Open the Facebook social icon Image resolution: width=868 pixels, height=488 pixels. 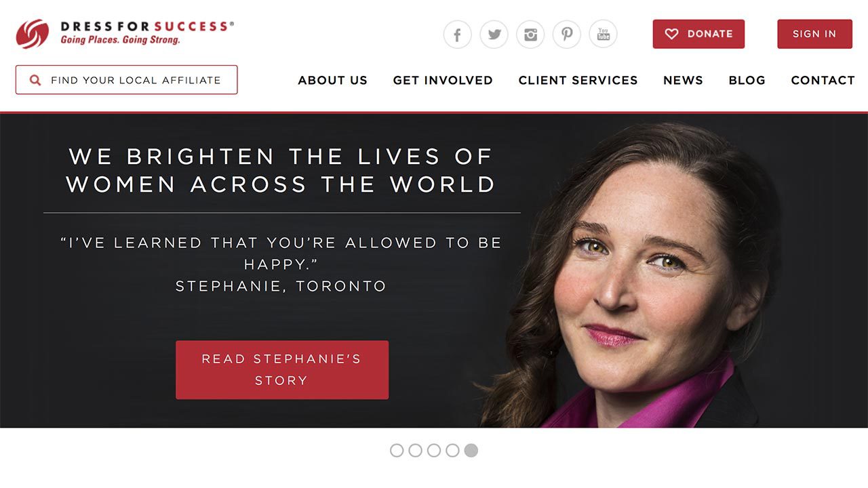pyautogui.click(x=458, y=34)
